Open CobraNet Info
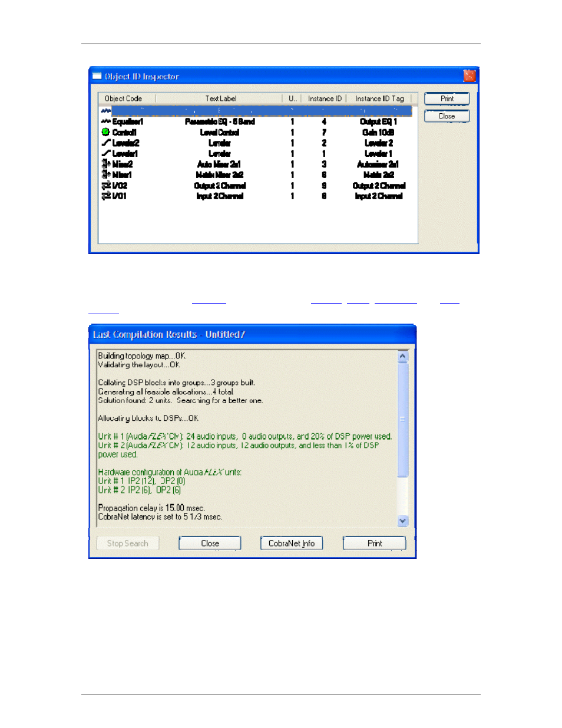562x728 pixels. click(x=292, y=543)
